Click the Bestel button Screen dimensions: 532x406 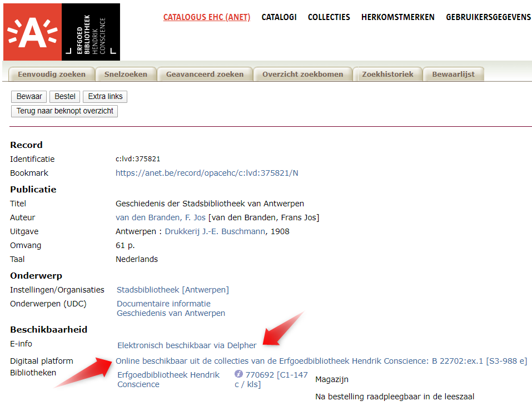tap(64, 97)
